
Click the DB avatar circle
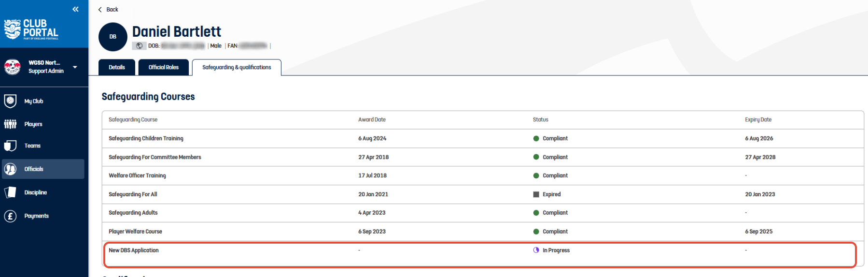click(x=113, y=37)
